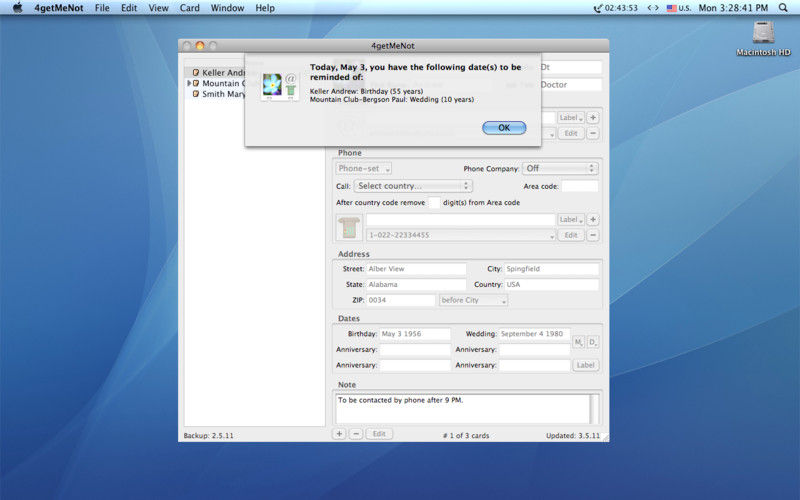Click the U.S. flag input menu

coord(679,8)
